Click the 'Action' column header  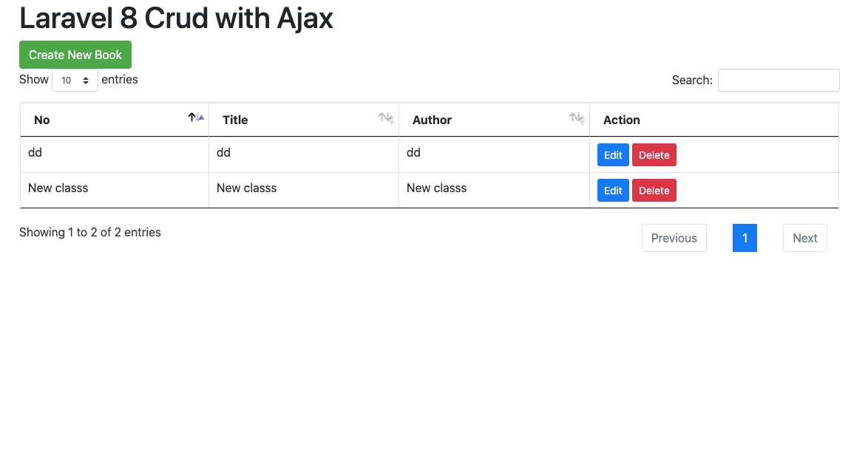[x=622, y=120]
